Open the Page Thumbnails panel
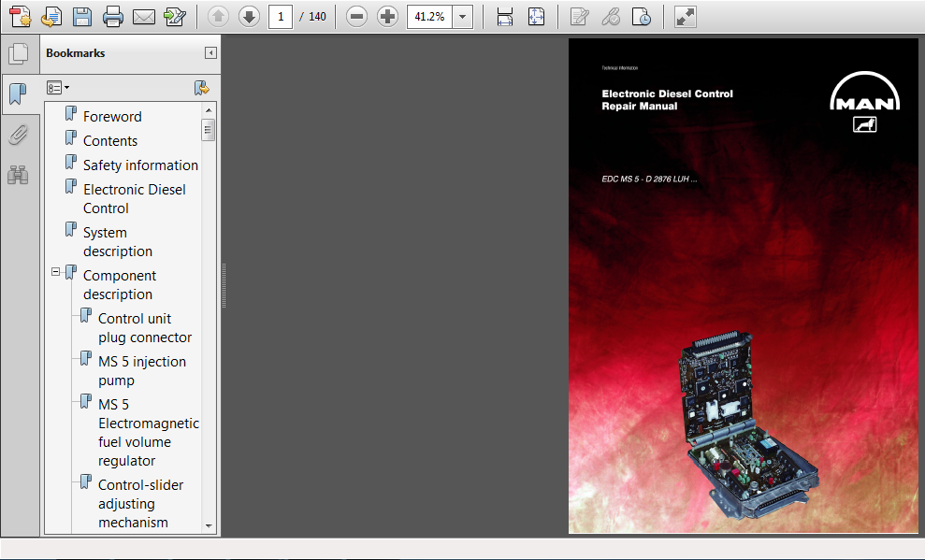The width and height of the screenshot is (925, 560). 19,53
